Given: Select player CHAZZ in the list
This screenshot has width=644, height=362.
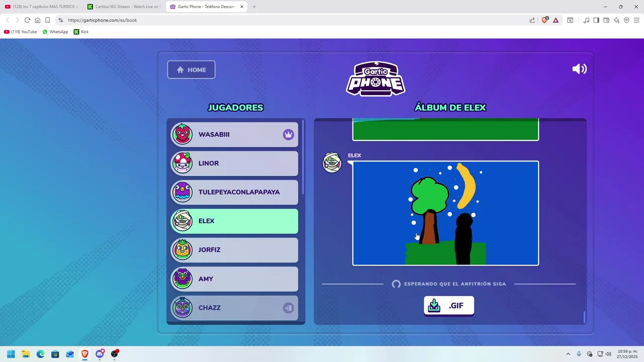Looking at the screenshot, I should pyautogui.click(x=234, y=308).
